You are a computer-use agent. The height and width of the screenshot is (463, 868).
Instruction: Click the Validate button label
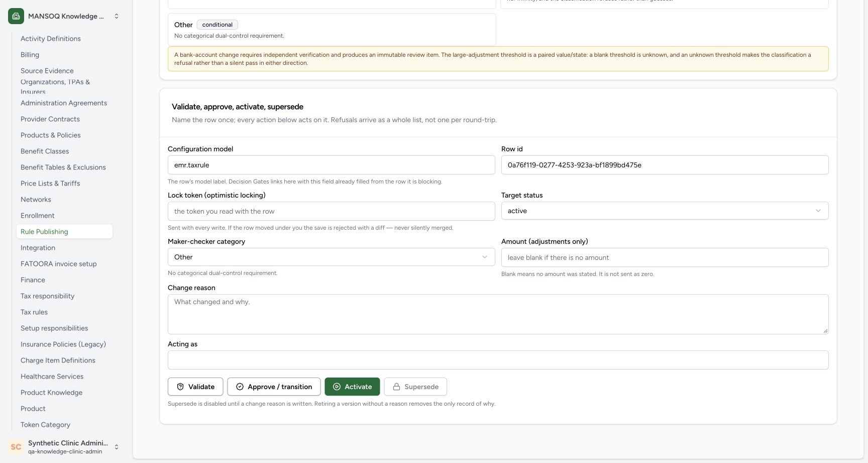(x=201, y=387)
